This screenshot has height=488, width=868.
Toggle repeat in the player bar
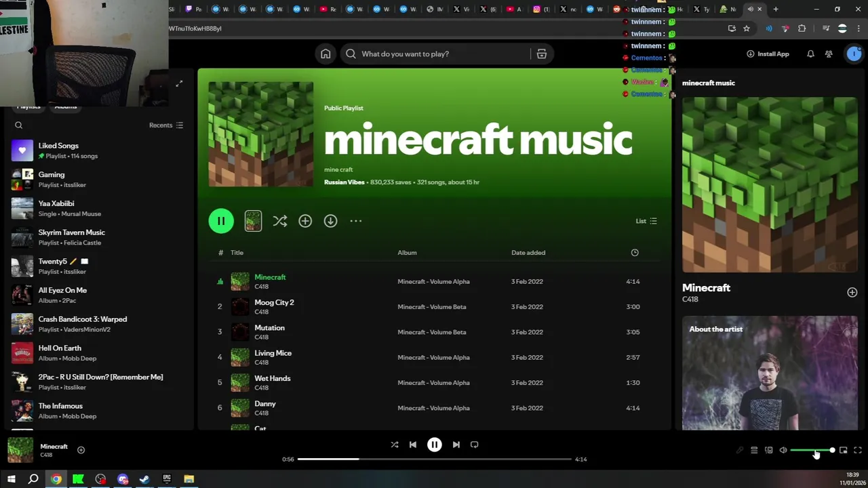(x=474, y=445)
